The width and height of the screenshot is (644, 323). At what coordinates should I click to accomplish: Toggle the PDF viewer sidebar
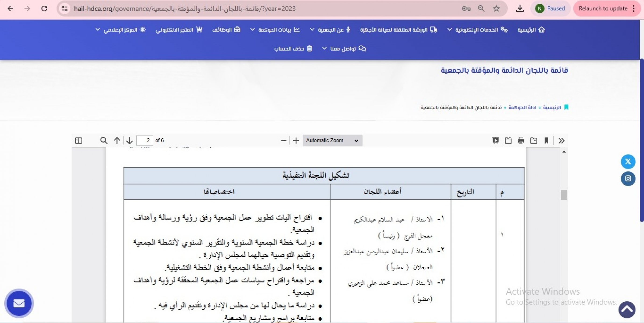point(78,141)
